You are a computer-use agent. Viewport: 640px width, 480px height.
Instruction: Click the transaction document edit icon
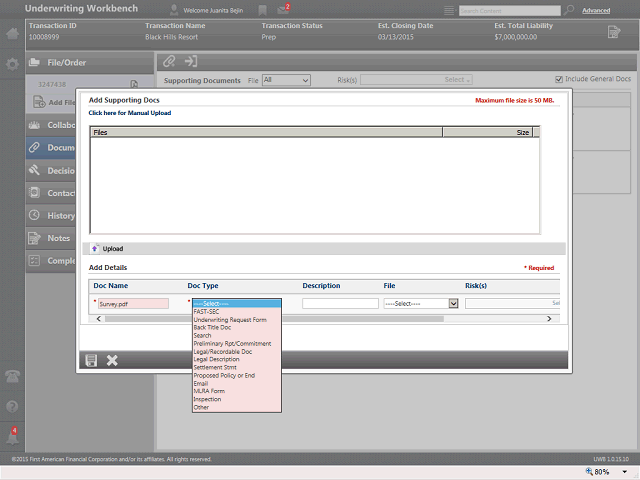614,32
